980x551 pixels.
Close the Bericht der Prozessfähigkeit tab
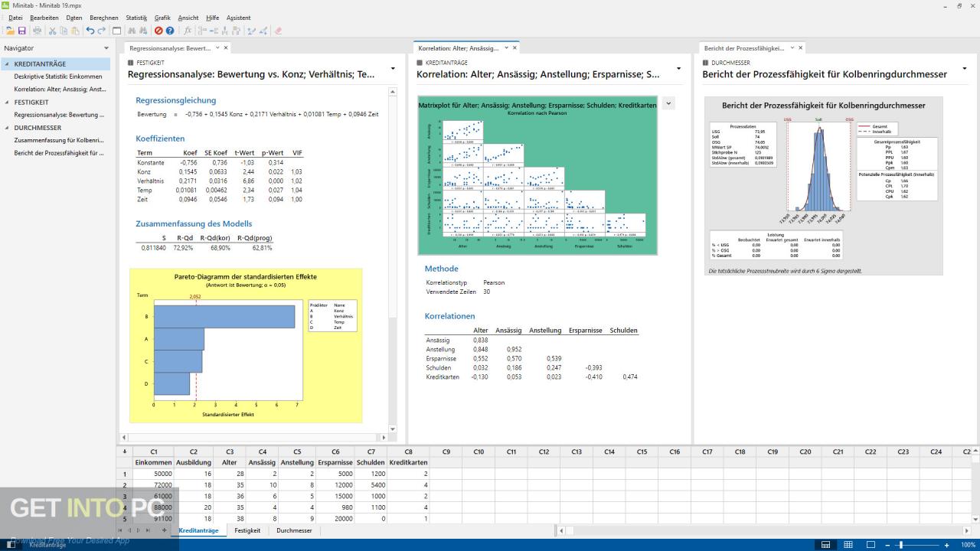[x=801, y=47]
